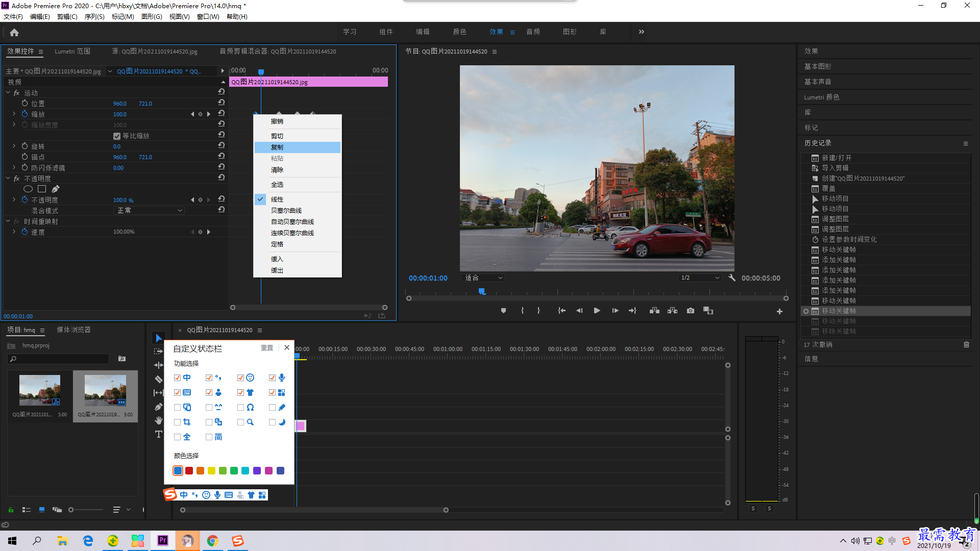Uncheck the keyboard checkbox in the Sogou panel
The width and height of the screenshot is (980, 551).
point(177,393)
